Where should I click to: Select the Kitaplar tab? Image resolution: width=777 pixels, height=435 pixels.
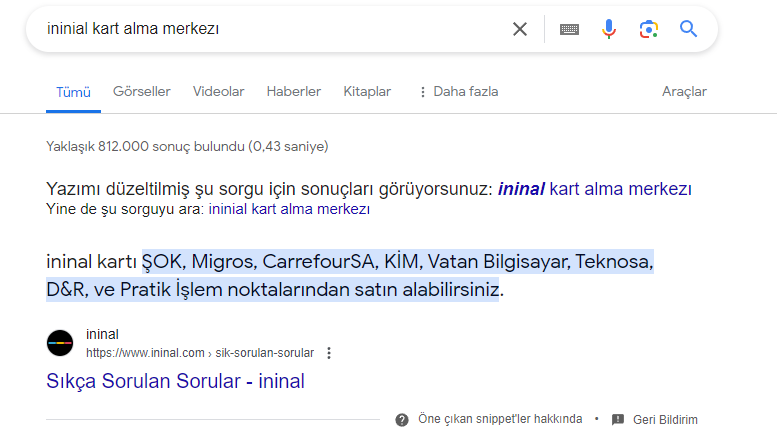(367, 92)
